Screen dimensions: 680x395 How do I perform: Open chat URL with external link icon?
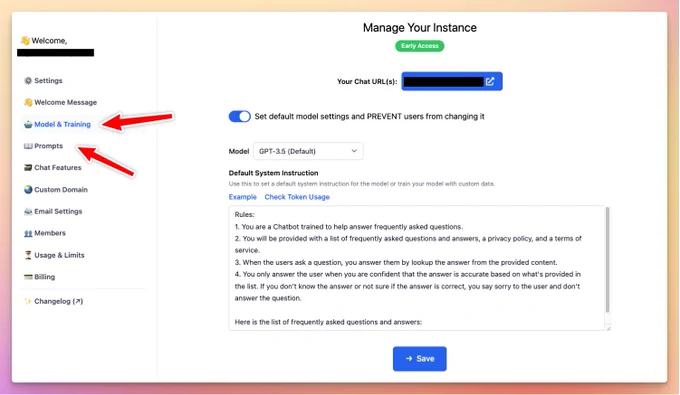pos(490,82)
